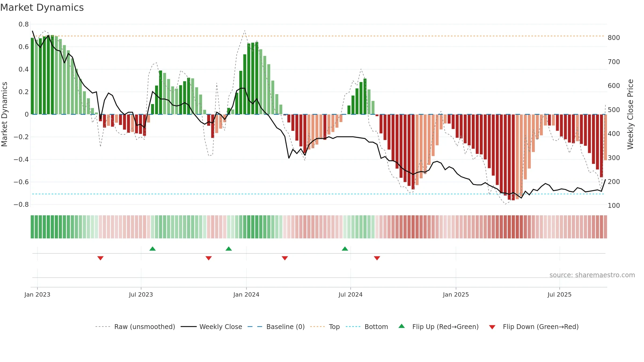Click the green flip-up marker before Jan 2024
The width and height of the screenshot is (644, 362).
229,249
